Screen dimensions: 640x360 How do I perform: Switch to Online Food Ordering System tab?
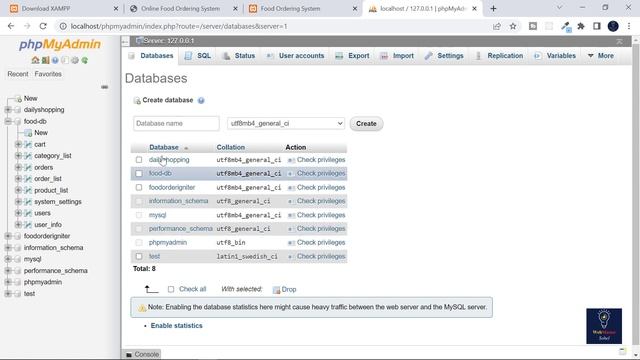[x=180, y=9]
